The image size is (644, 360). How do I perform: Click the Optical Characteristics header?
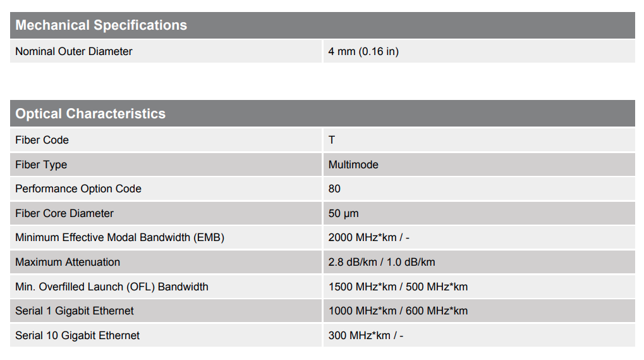click(x=90, y=114)
